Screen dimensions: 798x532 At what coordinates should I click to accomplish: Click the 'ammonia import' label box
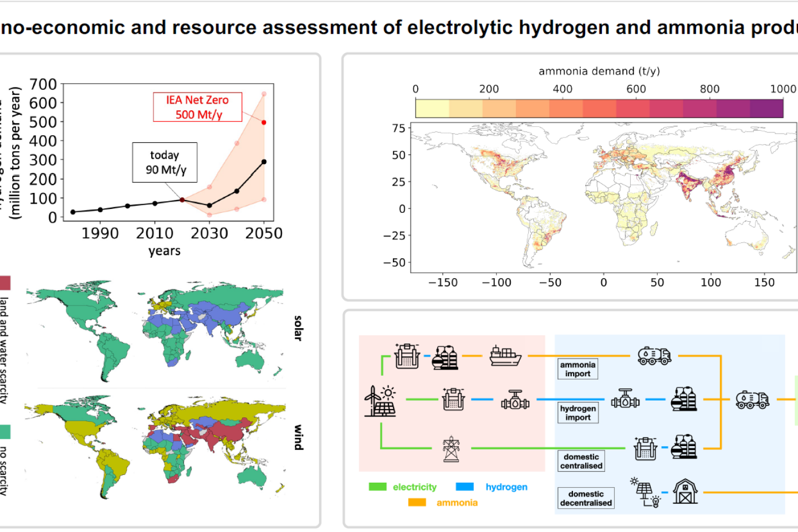578,369
